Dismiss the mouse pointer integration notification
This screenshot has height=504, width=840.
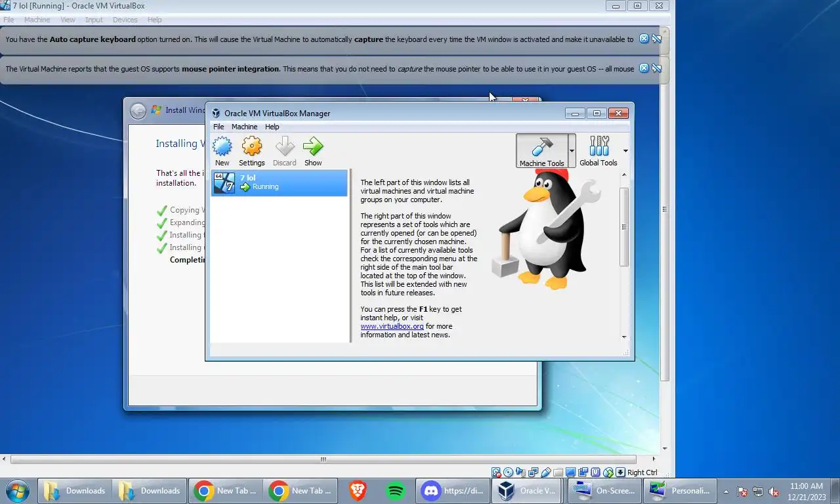pyautogui.click(x=644, y=68)
